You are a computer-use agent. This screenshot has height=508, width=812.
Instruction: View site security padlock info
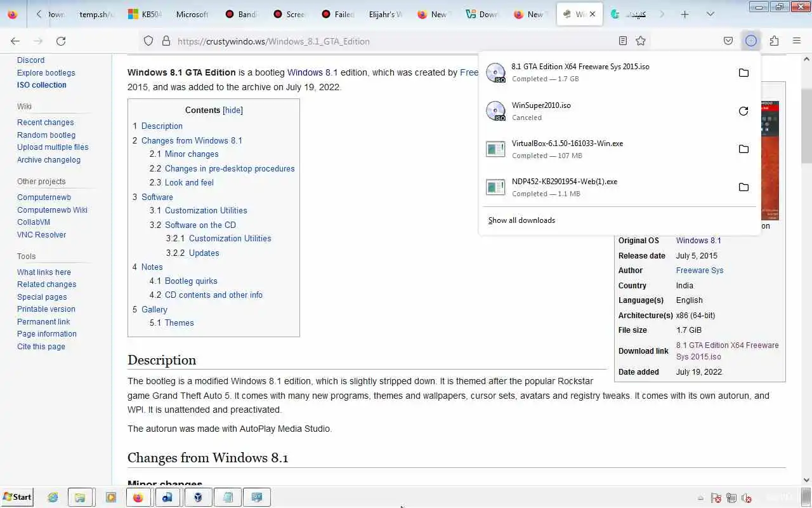click(x=166, y=41)
